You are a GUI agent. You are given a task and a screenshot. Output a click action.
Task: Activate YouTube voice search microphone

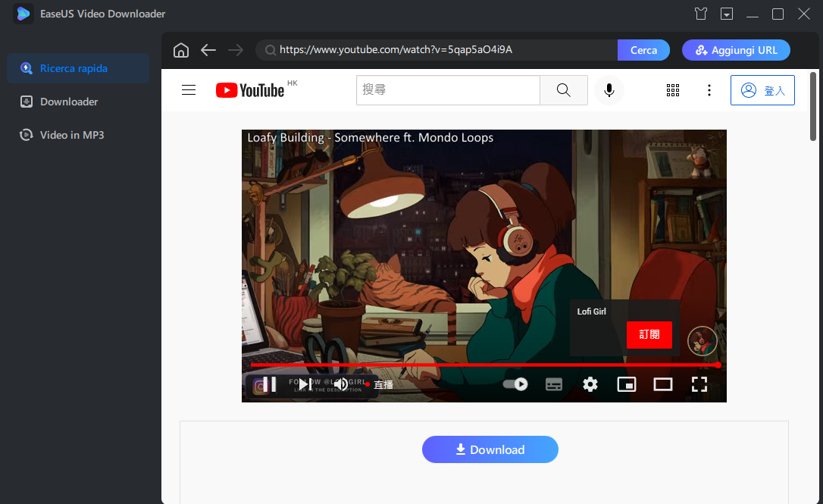(x=609, y=90)
